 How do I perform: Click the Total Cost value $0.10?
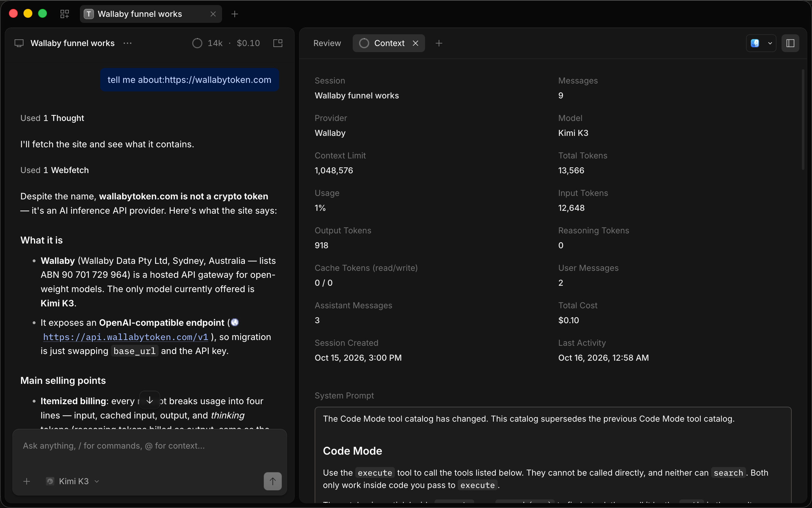(568, 320)
